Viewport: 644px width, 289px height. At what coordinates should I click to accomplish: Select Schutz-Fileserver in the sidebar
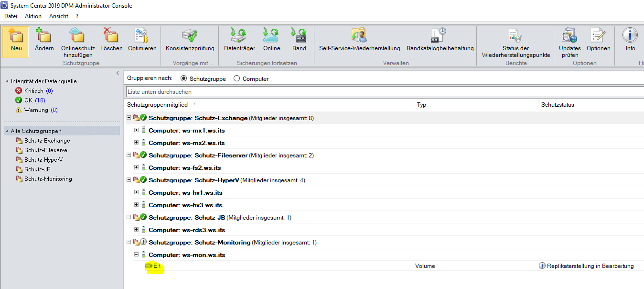click(47, 150)
